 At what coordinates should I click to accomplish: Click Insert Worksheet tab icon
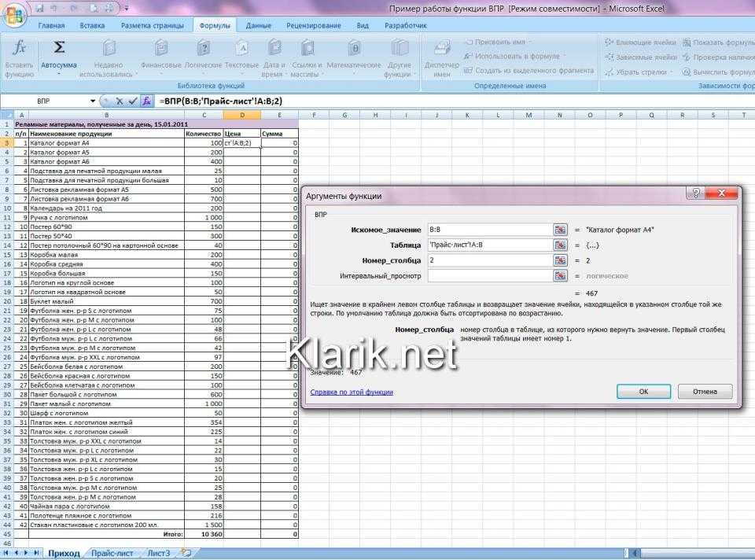point(186,553)
